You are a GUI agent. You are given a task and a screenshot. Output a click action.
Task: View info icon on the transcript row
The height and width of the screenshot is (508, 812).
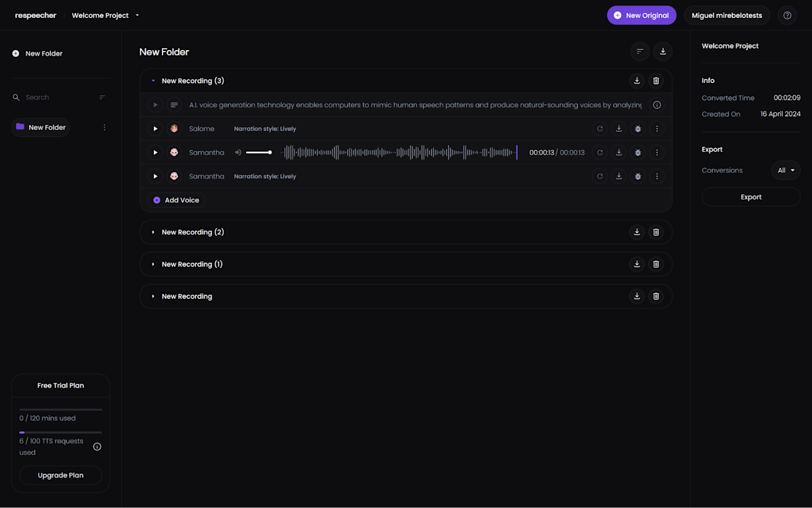tap(657, 105)
